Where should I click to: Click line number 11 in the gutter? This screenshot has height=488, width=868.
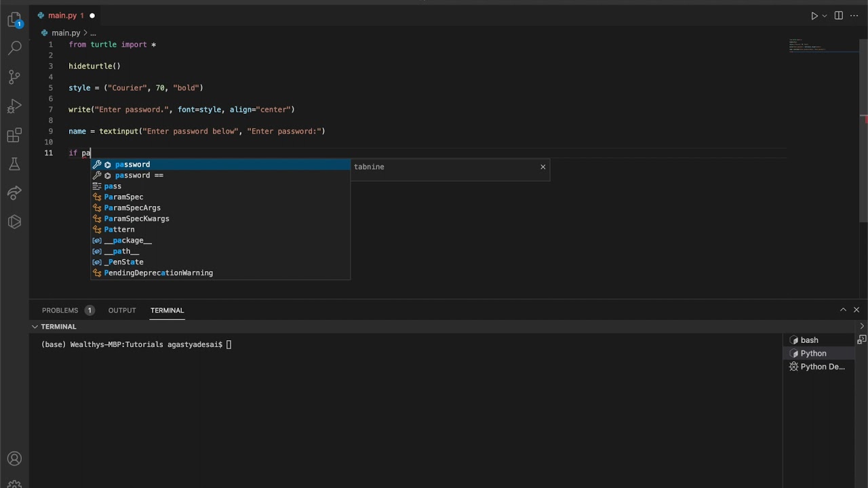pos(49,153)
